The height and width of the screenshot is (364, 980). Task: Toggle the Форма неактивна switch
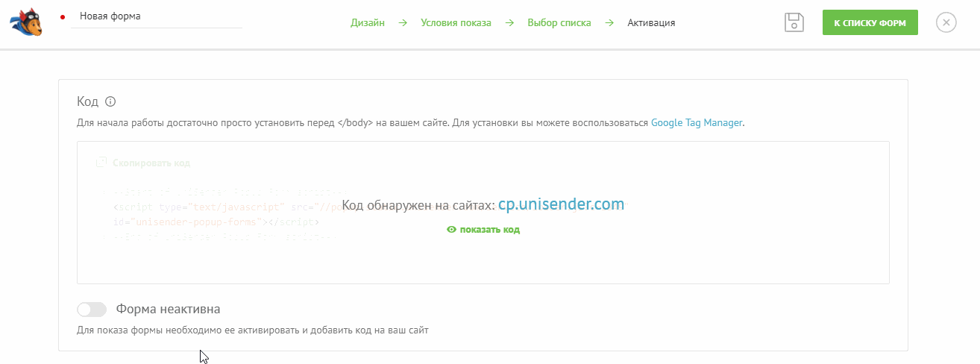[x=92, y=309]
